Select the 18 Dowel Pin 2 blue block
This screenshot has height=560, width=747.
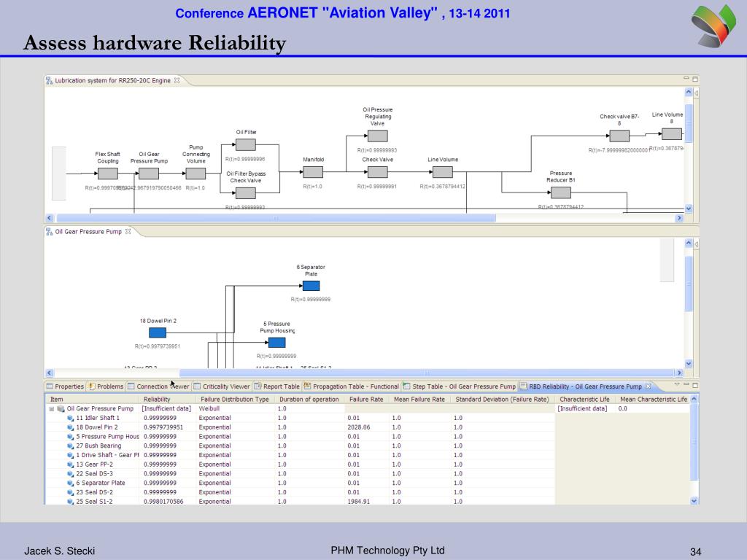158,332
